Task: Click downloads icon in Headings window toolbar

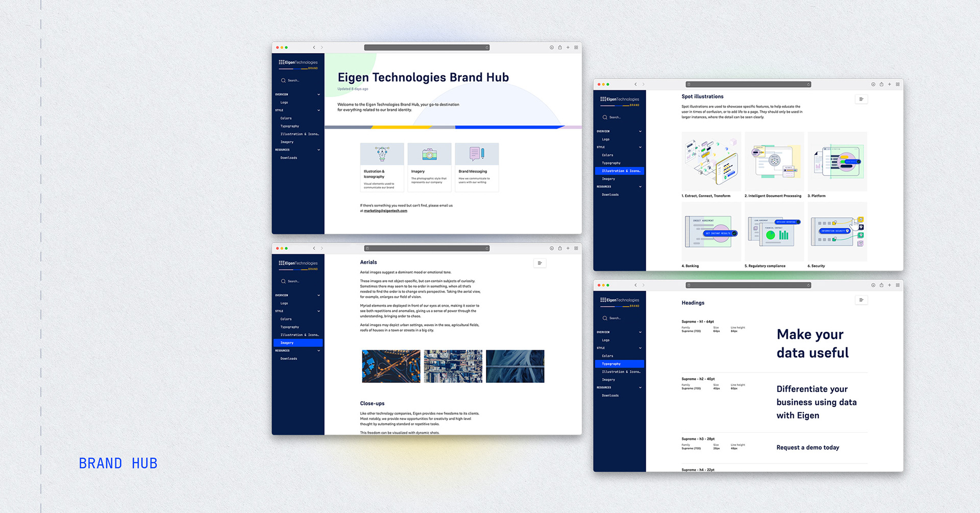Action: [873, 285]
